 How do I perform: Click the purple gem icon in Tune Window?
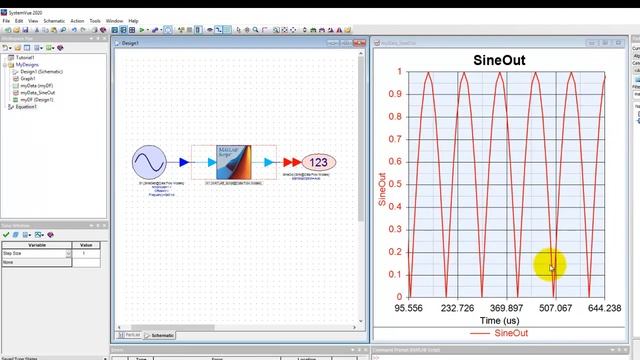[51, 235]
